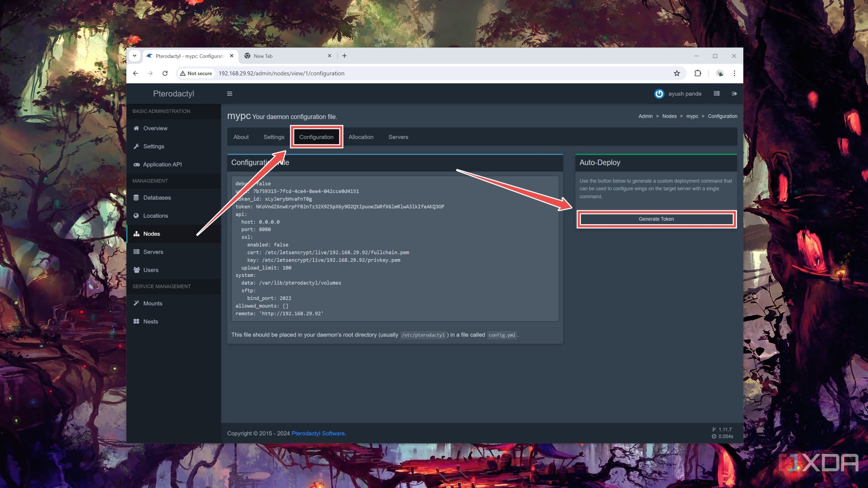Click the remote URL config line
The width and height of the screenshot is (868, 488).
279,314
